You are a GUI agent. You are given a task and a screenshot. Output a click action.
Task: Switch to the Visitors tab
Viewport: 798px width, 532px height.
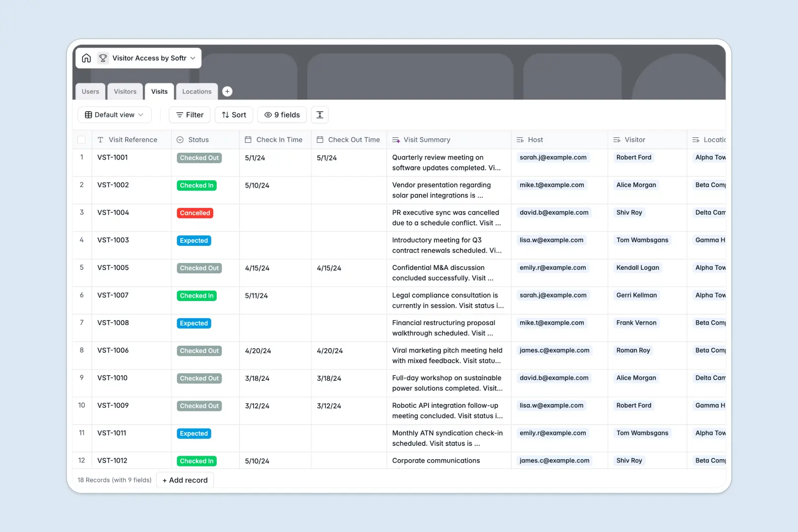click(125, 91)
